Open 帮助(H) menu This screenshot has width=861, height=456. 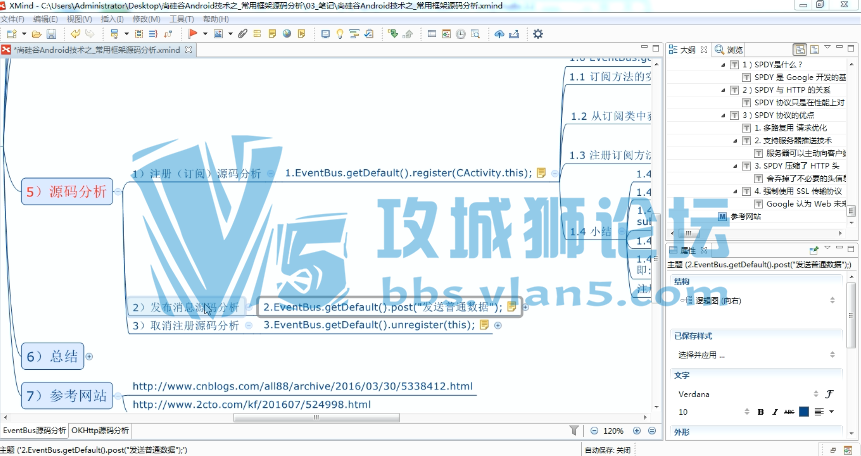pyautogui.click(x=216, y=19)
